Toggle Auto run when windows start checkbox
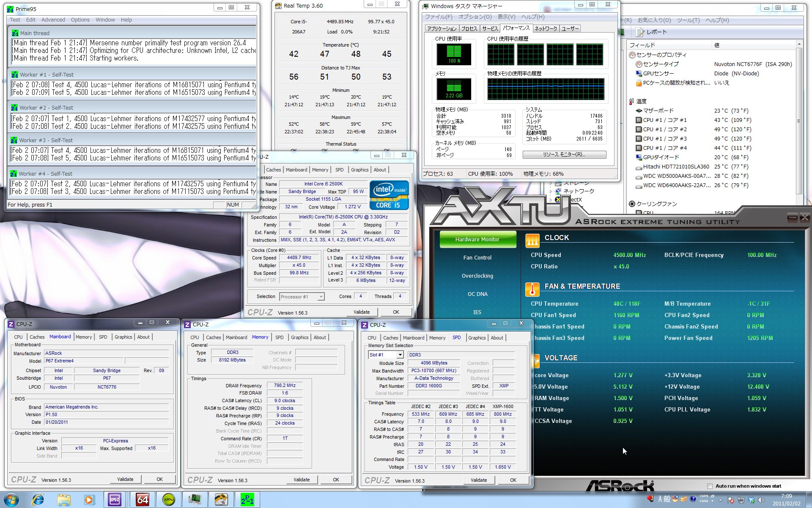 coord(710,486)
